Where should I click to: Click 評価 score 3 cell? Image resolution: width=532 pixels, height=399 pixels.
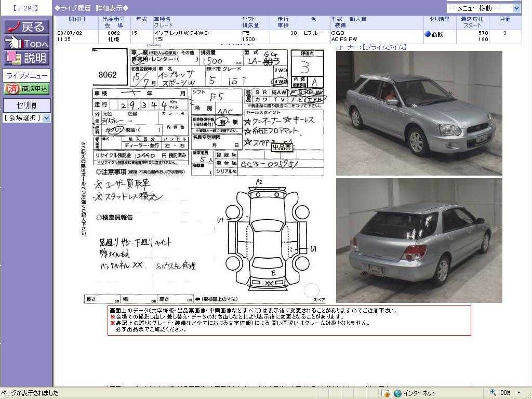coord(505,33)
